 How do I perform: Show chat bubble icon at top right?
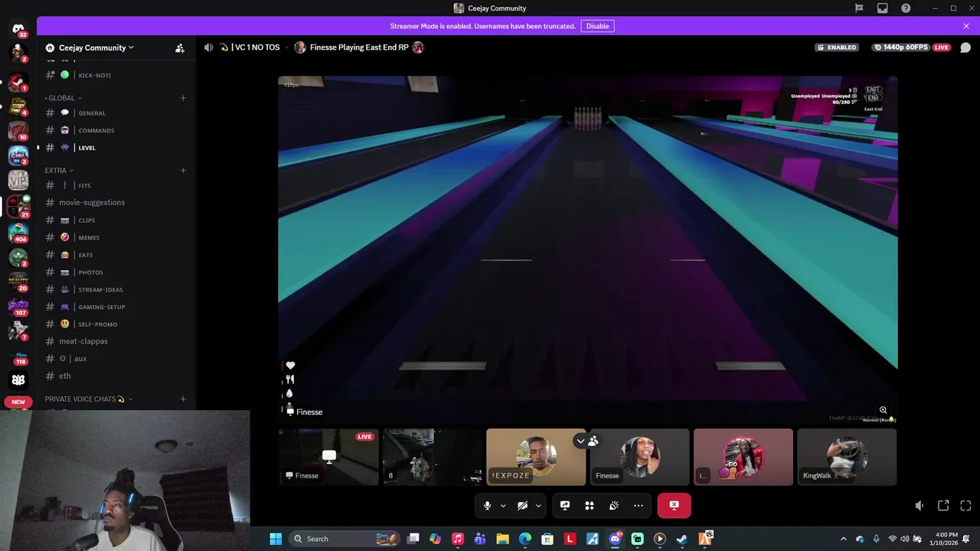965,47
